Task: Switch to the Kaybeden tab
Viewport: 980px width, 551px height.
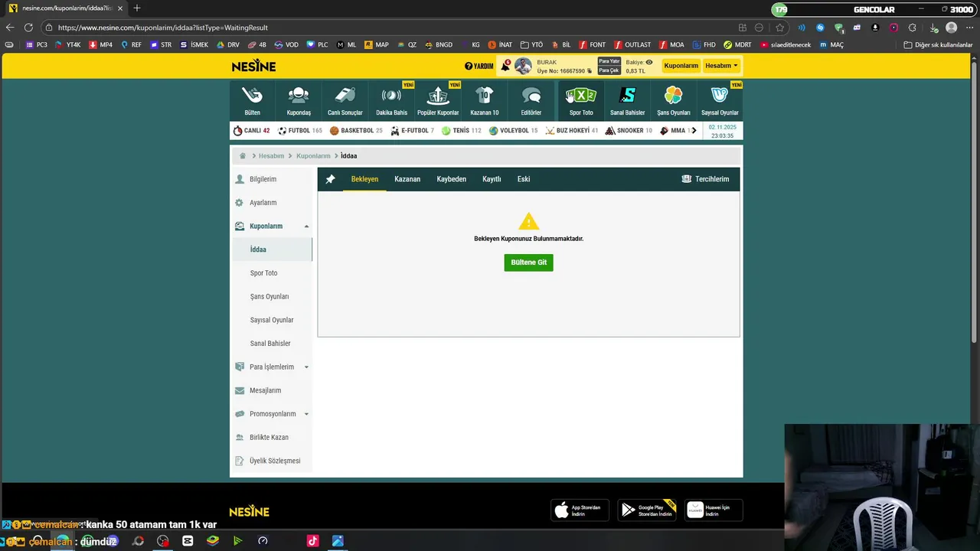Action: pyautogui.click(x=451, y=179)
